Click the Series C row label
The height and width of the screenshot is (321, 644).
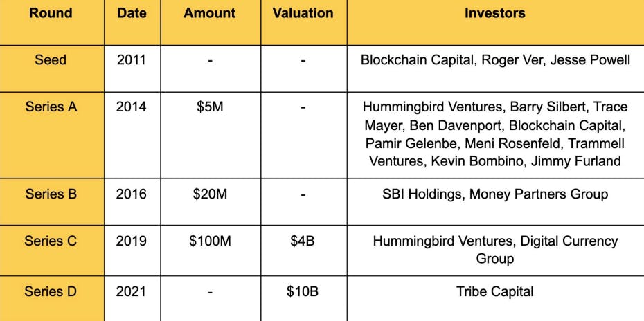51,241
